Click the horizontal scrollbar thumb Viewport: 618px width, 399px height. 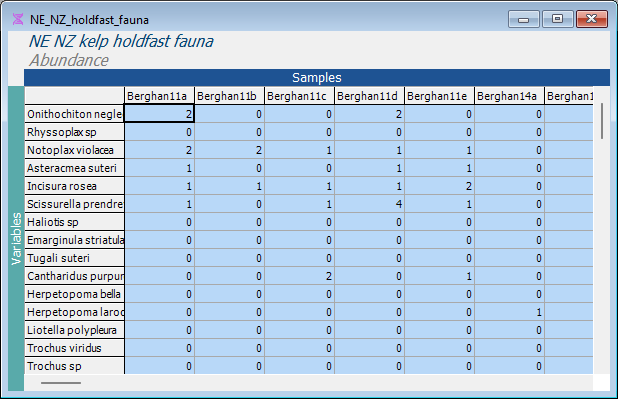pos(61,382)
